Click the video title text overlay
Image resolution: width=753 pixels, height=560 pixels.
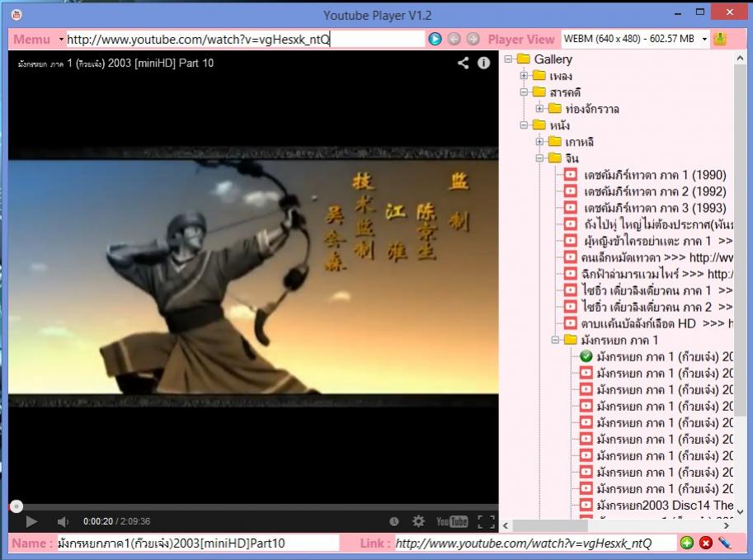click(115, 63)
